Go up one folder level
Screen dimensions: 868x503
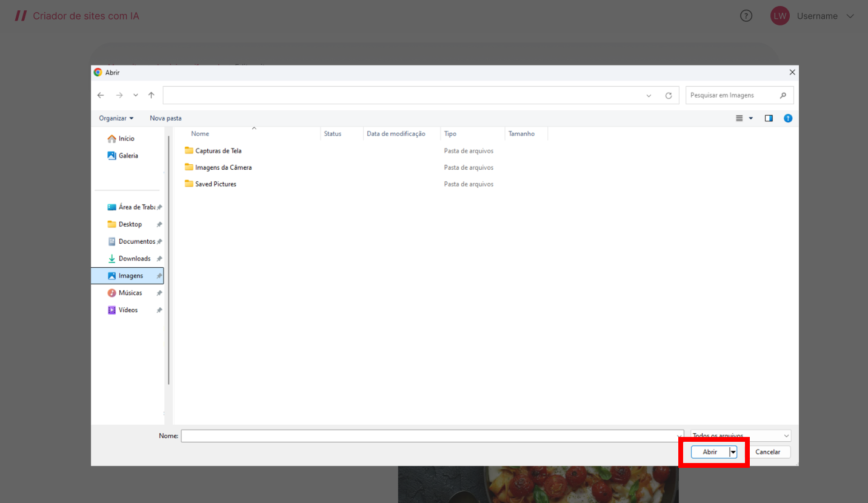pos(152,95)
